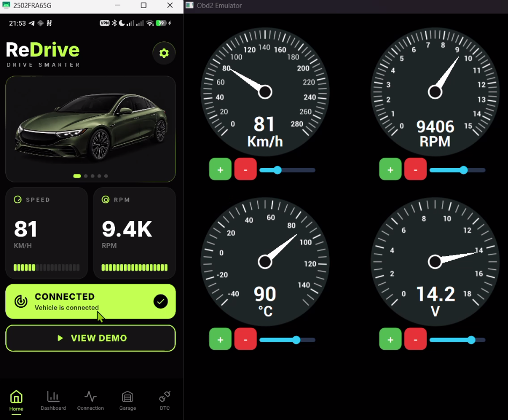Click the coolant temperature gauge dial
This screenshot has height=420, width=508.
click(265, 262)
